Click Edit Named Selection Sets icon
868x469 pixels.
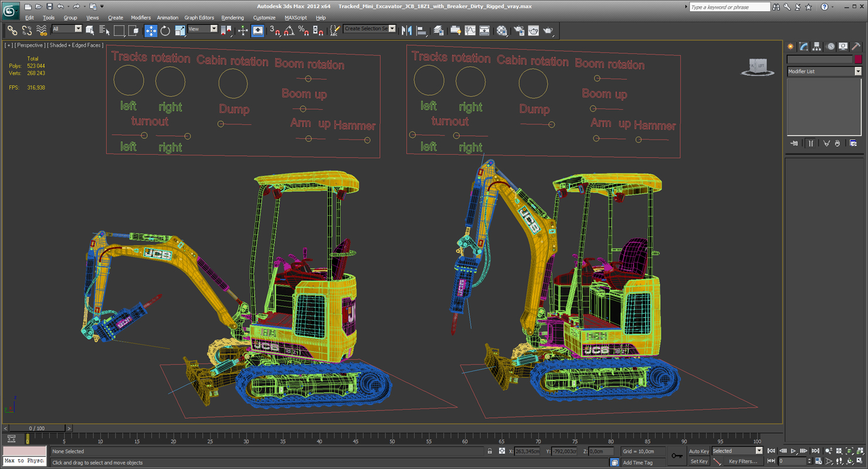pos(334,30)
